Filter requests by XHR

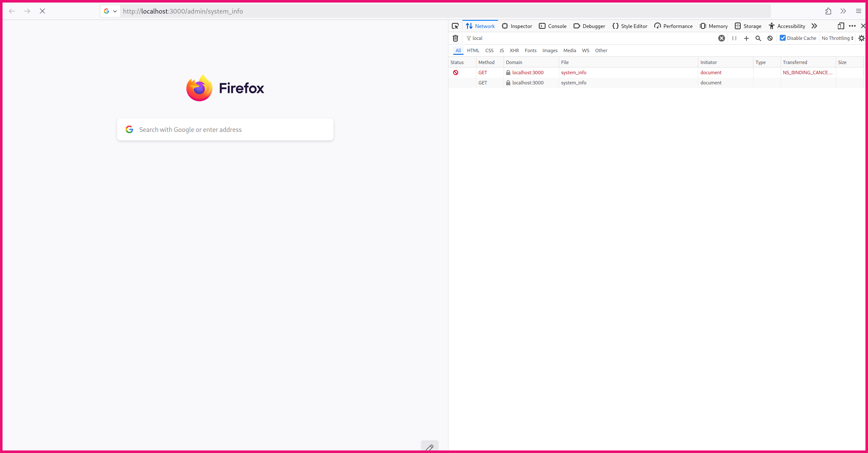514,50
